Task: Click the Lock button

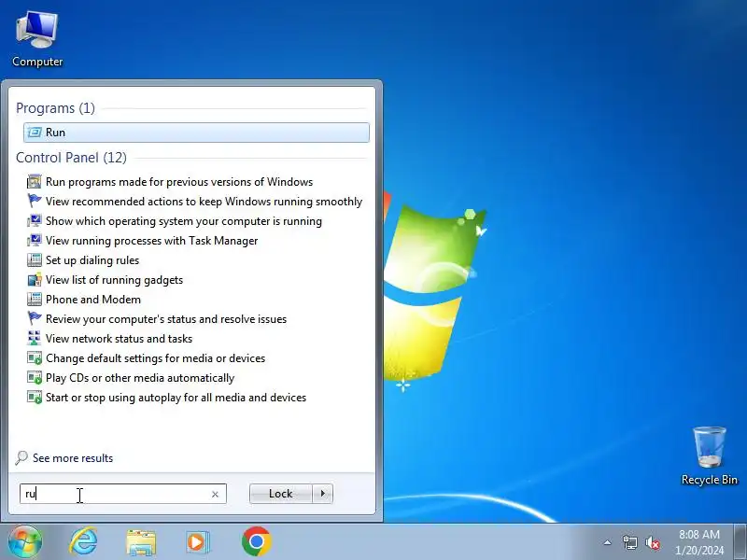Action: pos(281,494)
